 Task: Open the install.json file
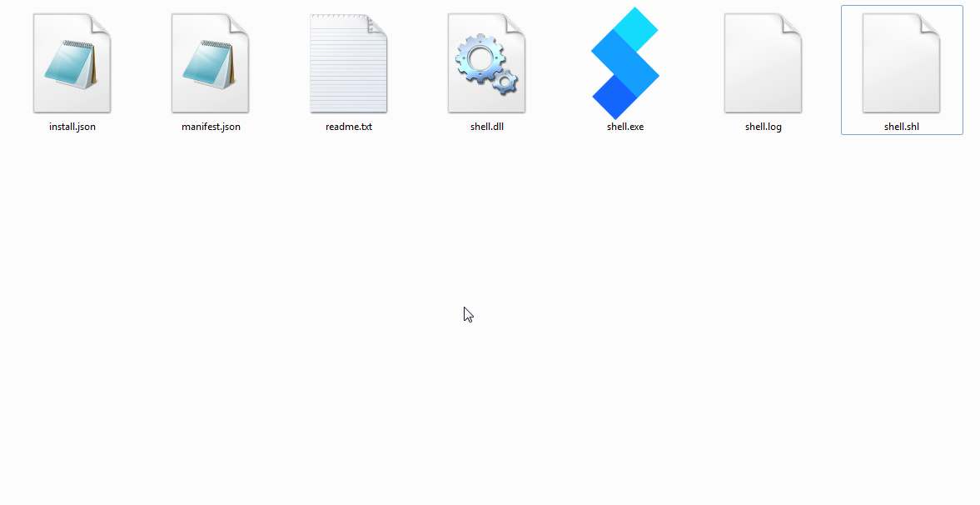(71, 62)
